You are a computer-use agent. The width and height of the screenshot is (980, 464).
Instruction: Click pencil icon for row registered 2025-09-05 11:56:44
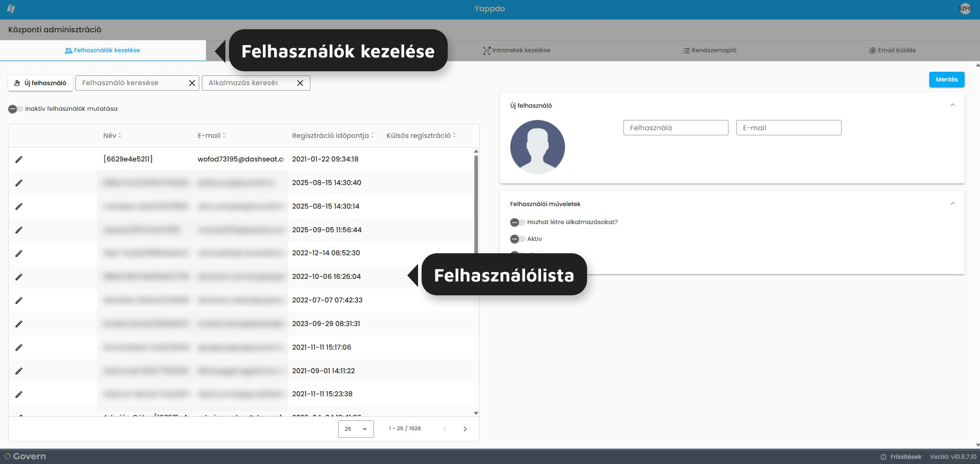click(x=19, y=230)
